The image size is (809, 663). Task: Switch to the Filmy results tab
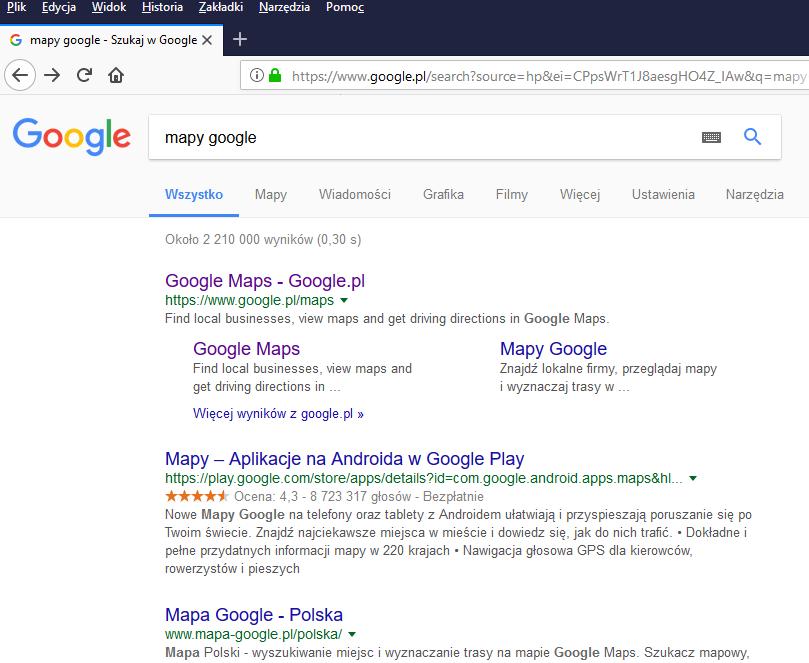click(x=512, y=195)
